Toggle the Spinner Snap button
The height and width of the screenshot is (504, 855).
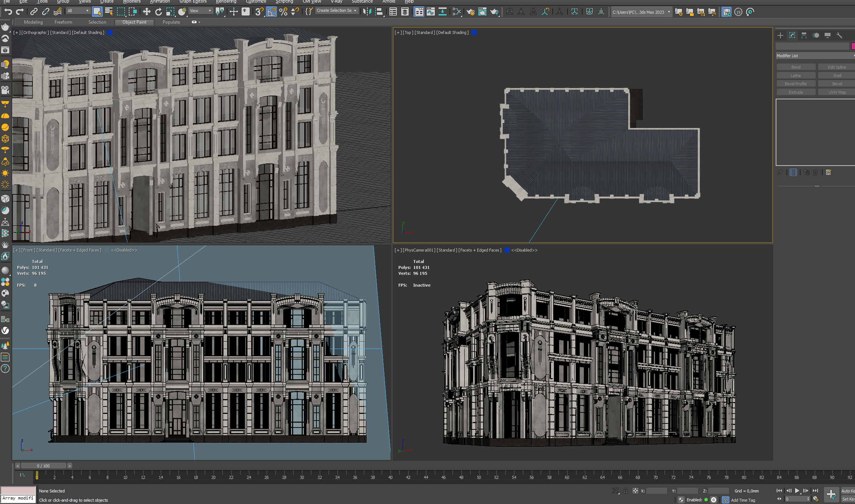295,12
